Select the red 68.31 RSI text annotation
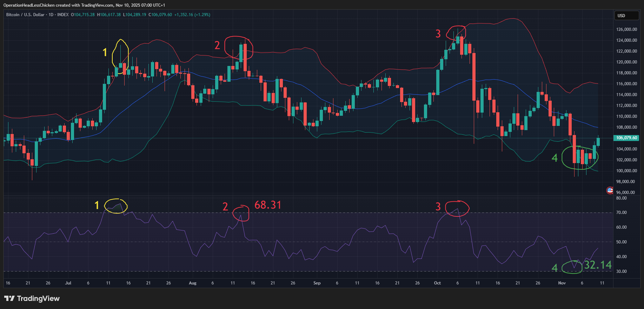Image resolution: width=644 pixels, height=309 pixels. [x=268, y=205]
